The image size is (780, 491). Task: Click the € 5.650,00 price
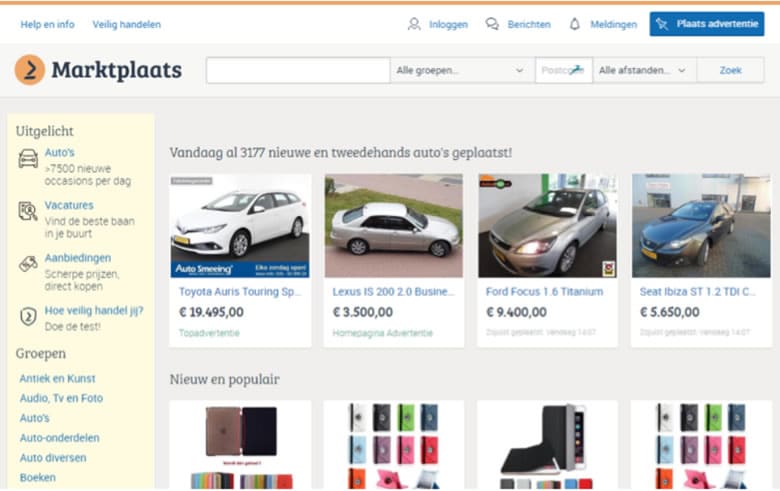pyautogui.click(x=670, y=312)
